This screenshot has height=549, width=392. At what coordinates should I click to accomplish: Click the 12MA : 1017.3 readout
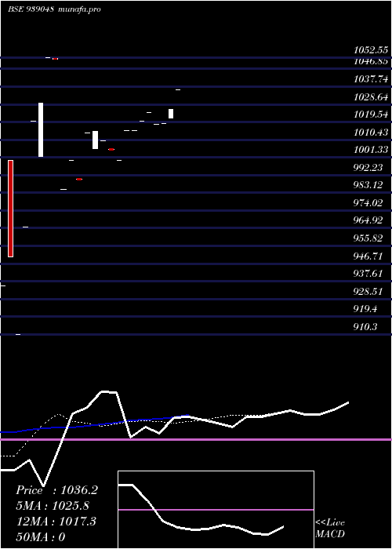56,522
